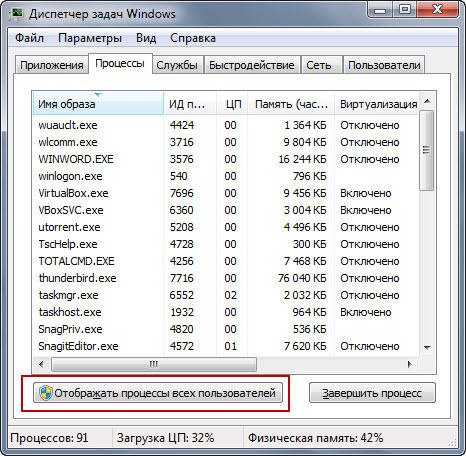Sort by Имя образа column header
The width and height of the screenshot is (466, 456).
click(98, 104)
